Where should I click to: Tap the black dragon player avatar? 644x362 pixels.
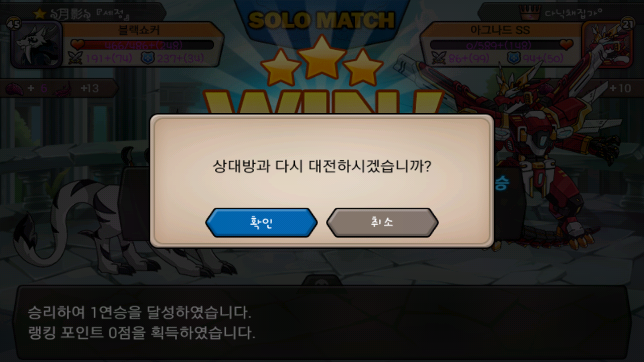[36, 44]
